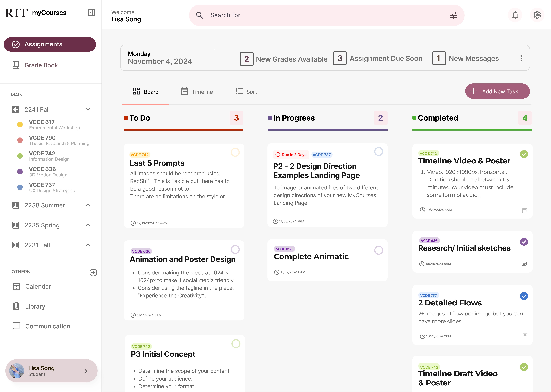
Task: Open the summary bar three-dot menu
Action: point(522,58)
